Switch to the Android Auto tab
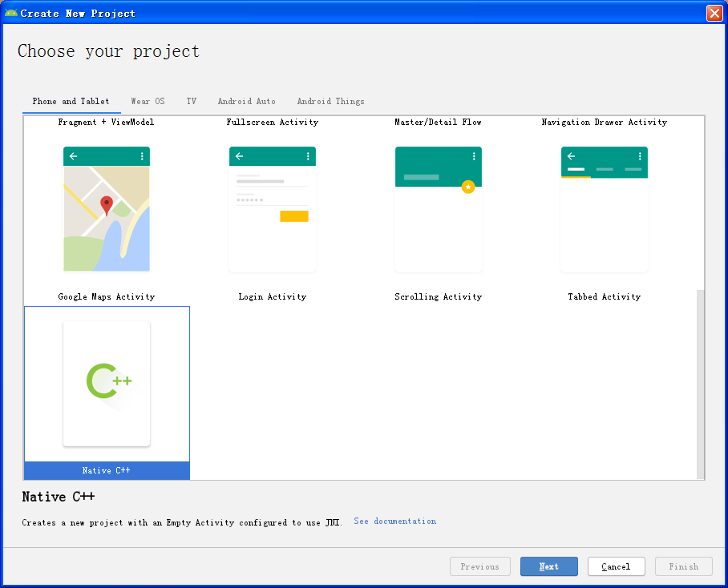The image size is (728, 588). [246, 101]
